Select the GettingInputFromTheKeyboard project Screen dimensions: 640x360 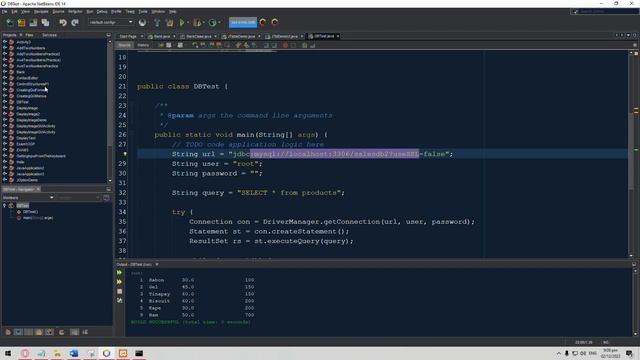pyautogui.click(x=41, y=156)
